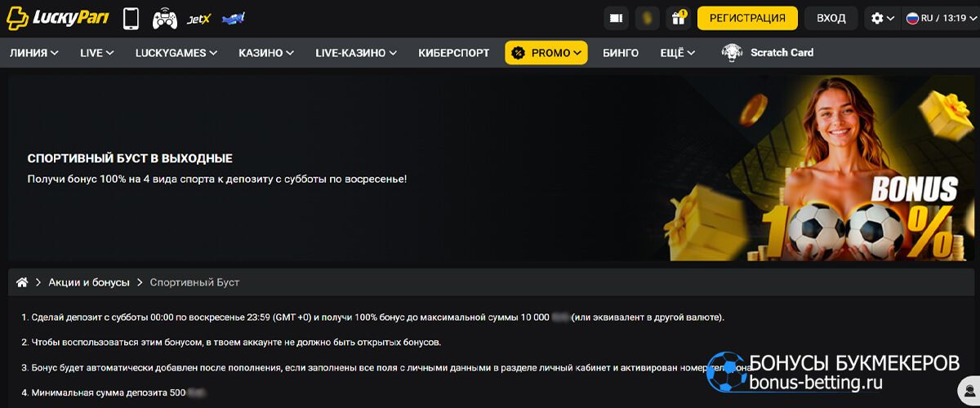The width and height of the screenshot is (980, 408).
Task: Open the LIVE-КАЗИНО menu
Action: (x=355, y=53)
